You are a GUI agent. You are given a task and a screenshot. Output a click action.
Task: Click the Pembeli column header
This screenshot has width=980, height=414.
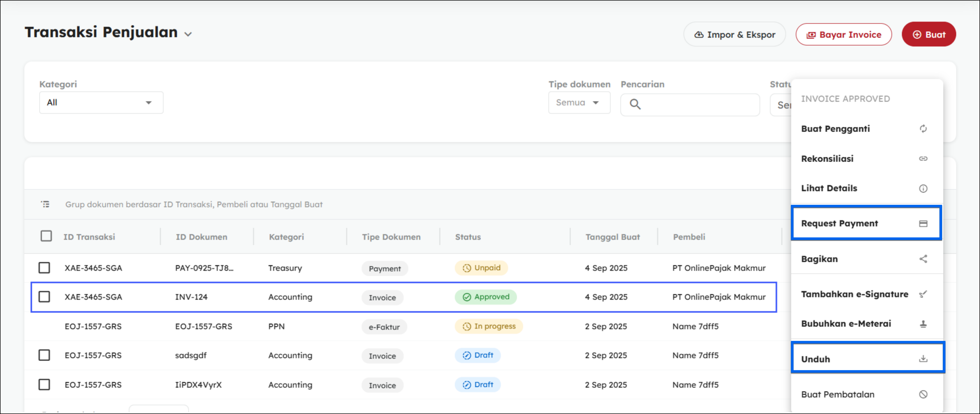(x=689, y=237)
